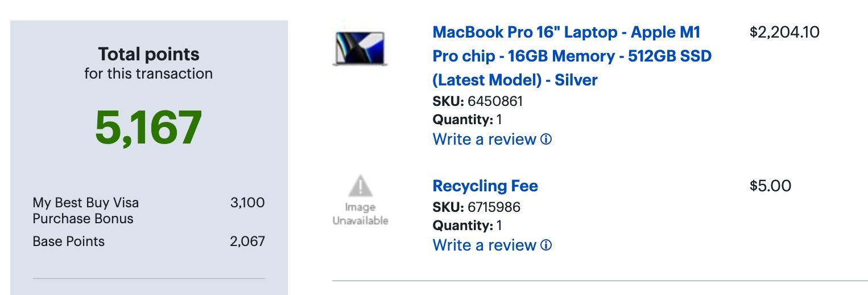Click the green 5,167 total points number
868x295 pixels.
coord(148,127)
